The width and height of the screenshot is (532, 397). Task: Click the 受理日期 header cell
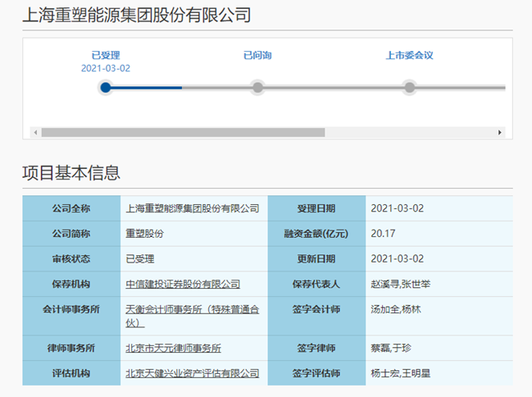click(316, 208)
